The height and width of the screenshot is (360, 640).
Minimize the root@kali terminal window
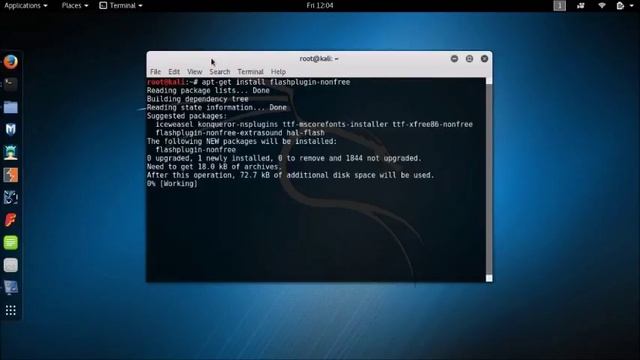point(454,59)
